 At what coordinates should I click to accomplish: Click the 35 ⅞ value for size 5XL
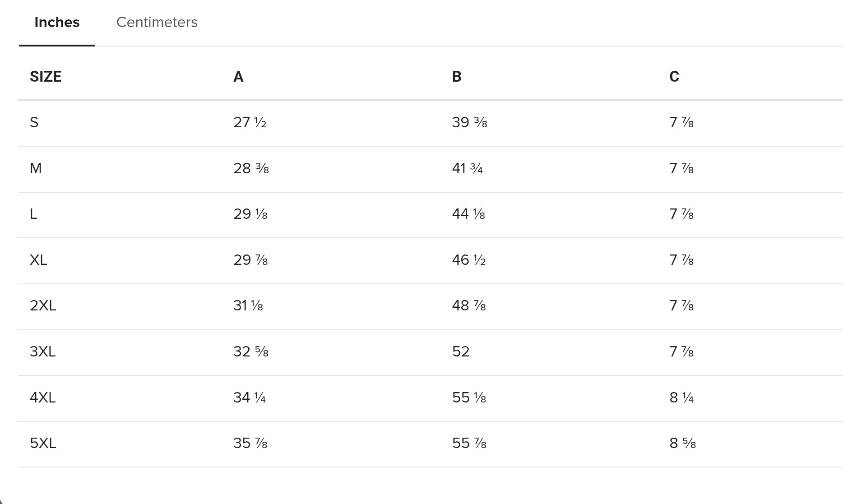tap(250, 443)
